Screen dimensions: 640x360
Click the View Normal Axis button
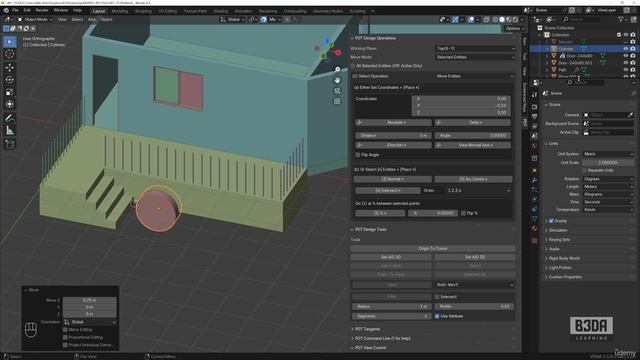click(x=473, y=145)
